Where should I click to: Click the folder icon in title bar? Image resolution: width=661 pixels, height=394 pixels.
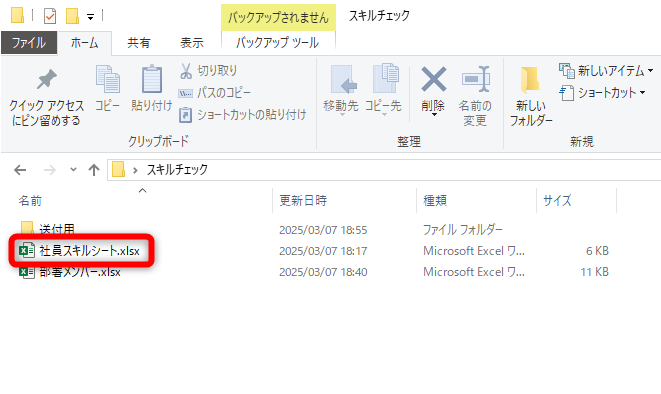pyautogui.click(x=17, y=15)
